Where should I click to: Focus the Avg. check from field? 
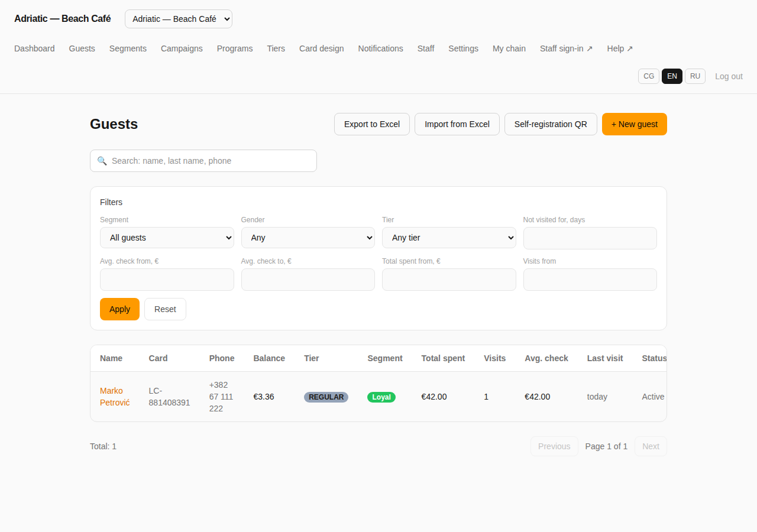click(167, 280)
